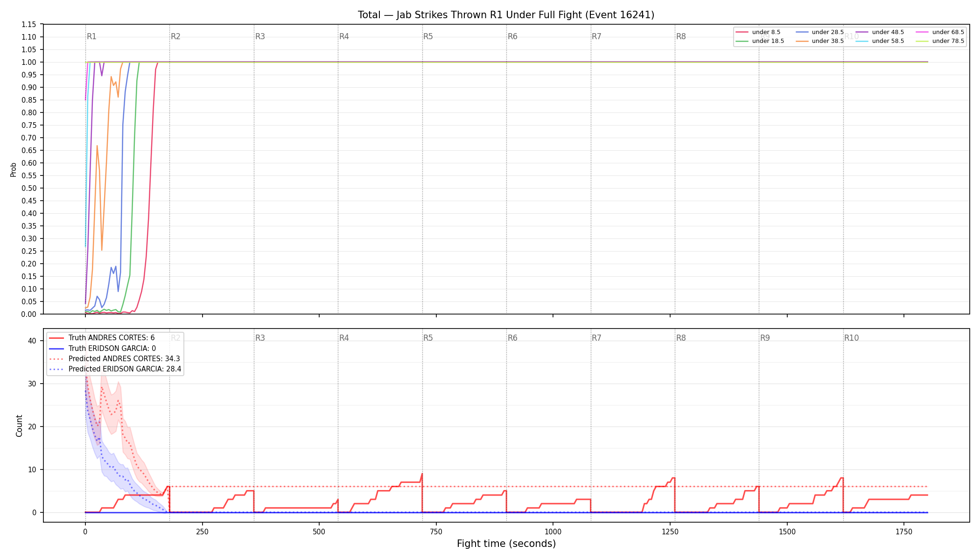
Task: Select the 'under 8.5' legend entry
Action: pyautogui.click(x=758, y=32)
